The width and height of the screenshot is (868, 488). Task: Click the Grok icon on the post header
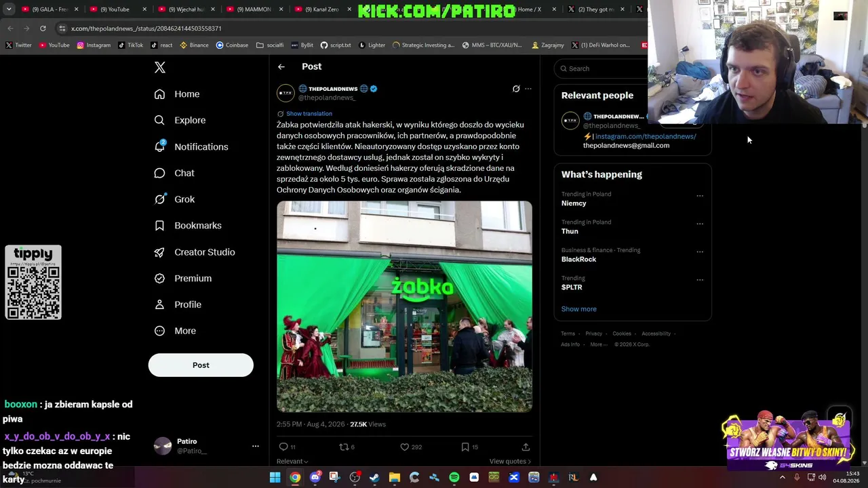[516, 89]
